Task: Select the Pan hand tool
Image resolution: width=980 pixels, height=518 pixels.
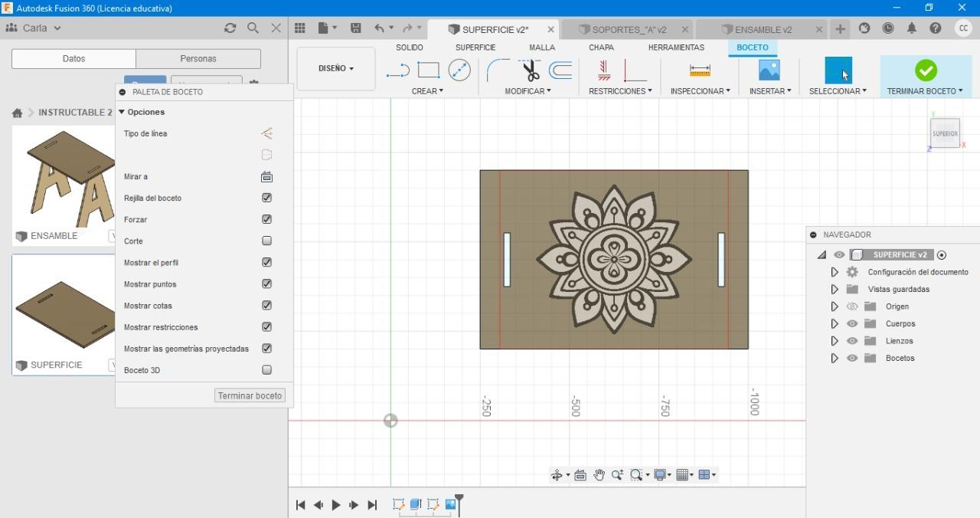Action: click(599, 475)
